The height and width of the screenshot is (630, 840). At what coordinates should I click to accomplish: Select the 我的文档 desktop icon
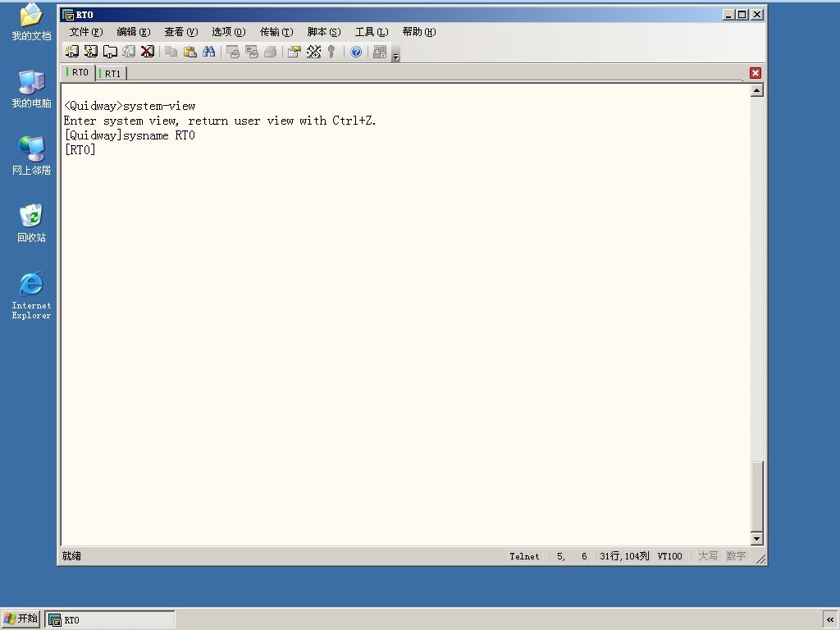[x=31, y=22]
